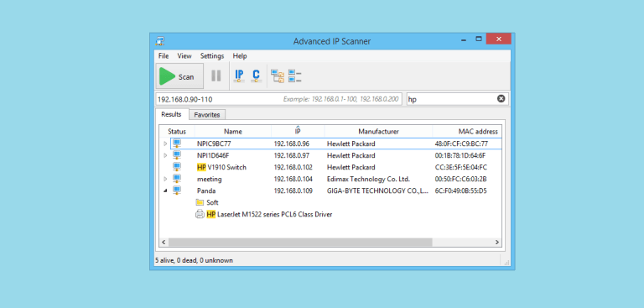
Task: Click MAC address CC:3E:5F:5E:04:FC
Action: 461,167
